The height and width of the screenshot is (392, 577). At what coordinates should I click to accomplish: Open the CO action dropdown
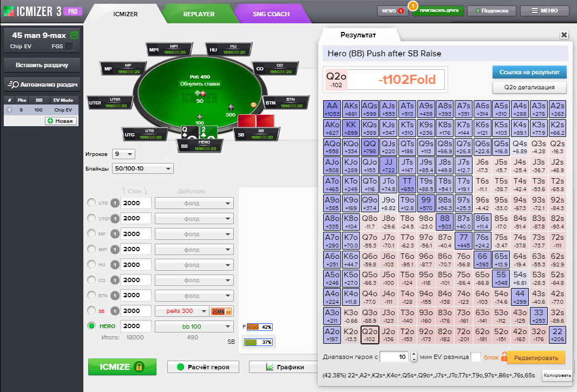pyautogui.click(x=194, y=280)
